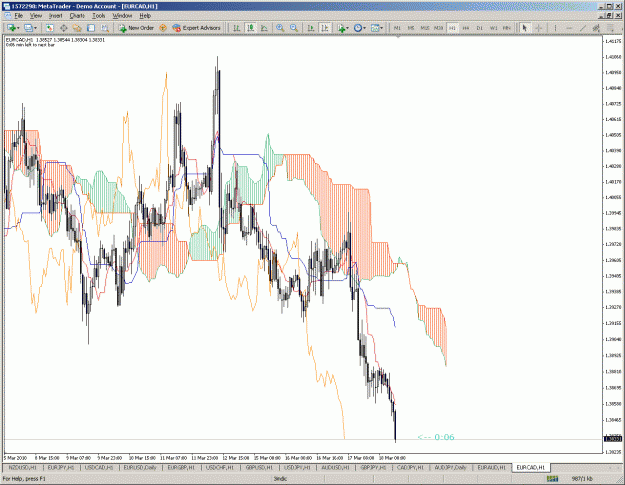The width and height of the screenshot is (625, 485).
Task: Select the W1 timeframe button
Action: pos(493,28)
